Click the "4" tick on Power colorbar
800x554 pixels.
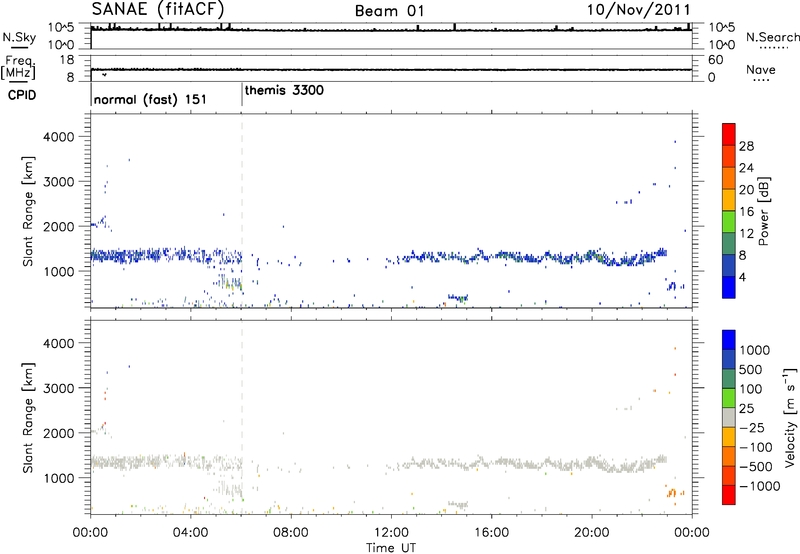pos(742,277)
